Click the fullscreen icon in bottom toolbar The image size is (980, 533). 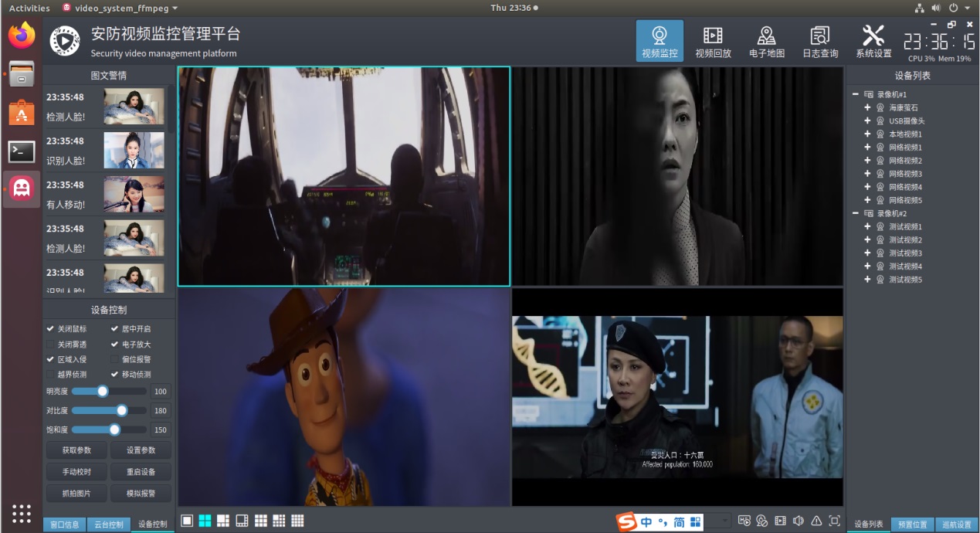pyautogui.click(x=834, y=521)
